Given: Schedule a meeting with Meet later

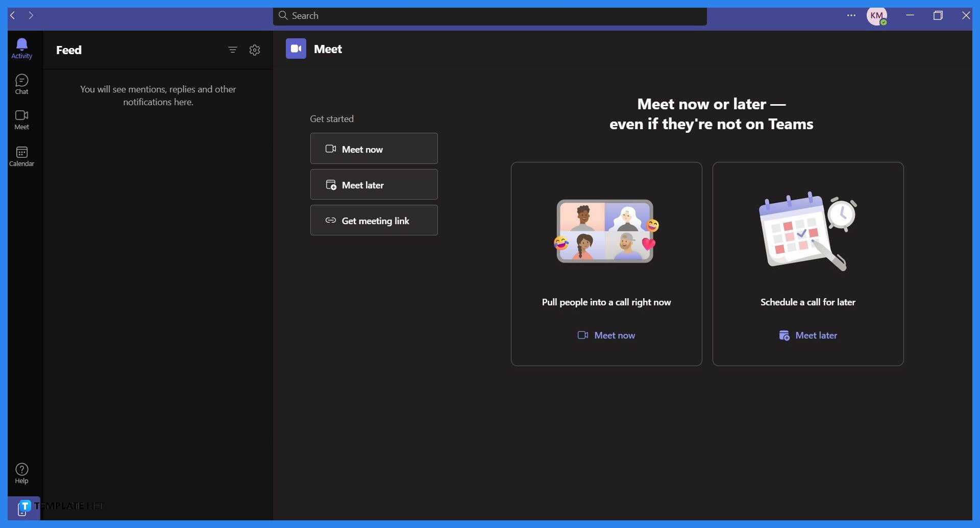Looking at the screenshot, I should [374, 184].
